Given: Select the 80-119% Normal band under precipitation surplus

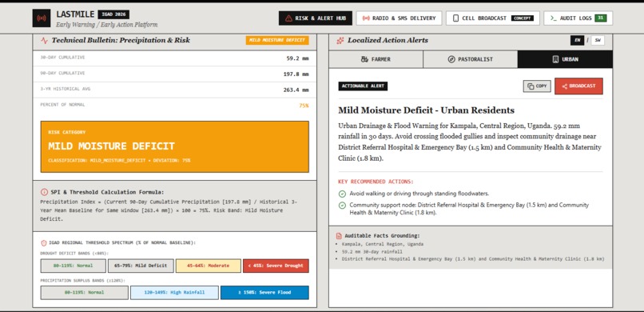Looking at the screenshot, I should point(84,293).
